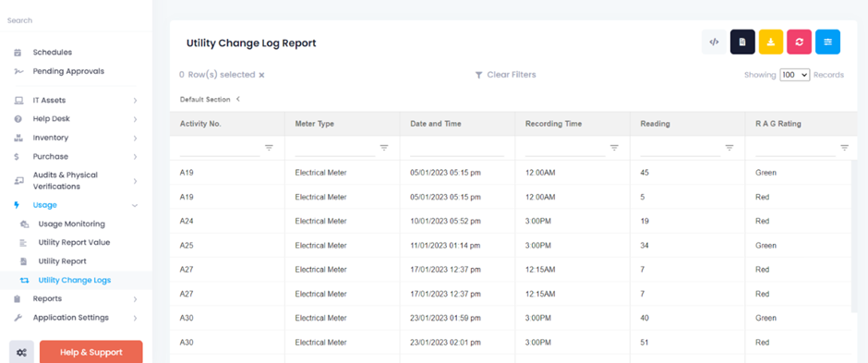
Task: Collapse the Default Section chevron
Action: [x=238, y=99]
